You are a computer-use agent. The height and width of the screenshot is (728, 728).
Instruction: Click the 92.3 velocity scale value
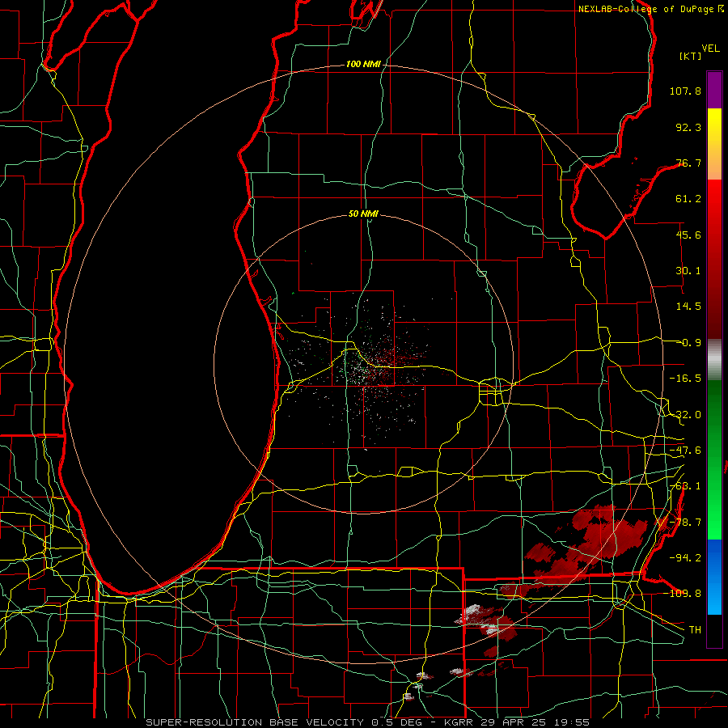click(688, 127)
